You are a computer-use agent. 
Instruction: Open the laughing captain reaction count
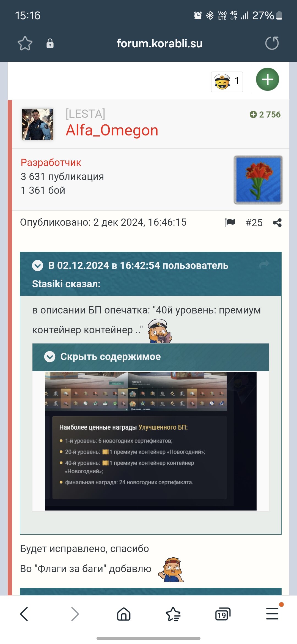click(227, 82)
